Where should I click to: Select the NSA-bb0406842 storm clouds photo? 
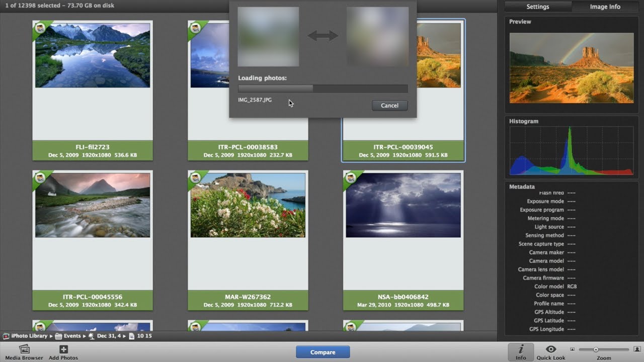[x=404, y=205]
